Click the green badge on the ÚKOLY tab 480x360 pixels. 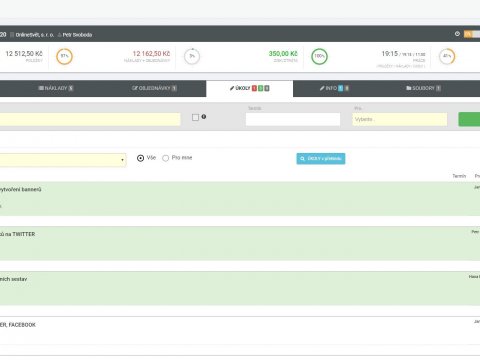coord(261,88)
